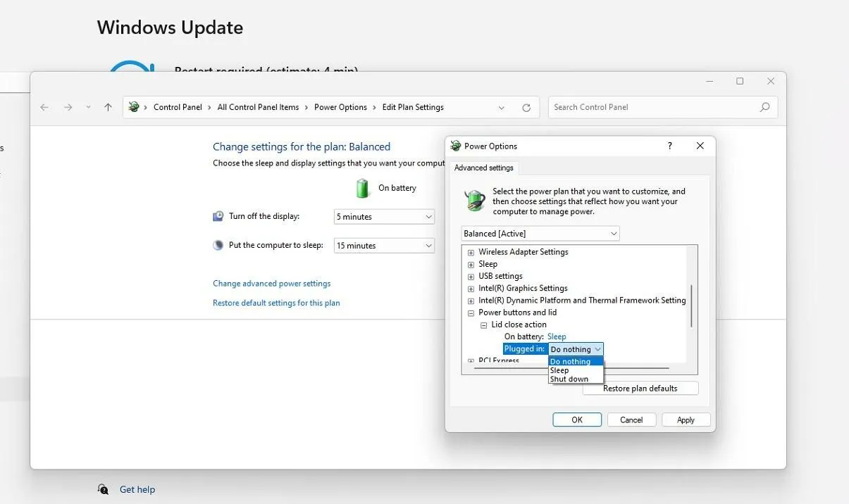Expand Intel(R) Graphics Settings node
849x504 pixels.
click(471, 289)
